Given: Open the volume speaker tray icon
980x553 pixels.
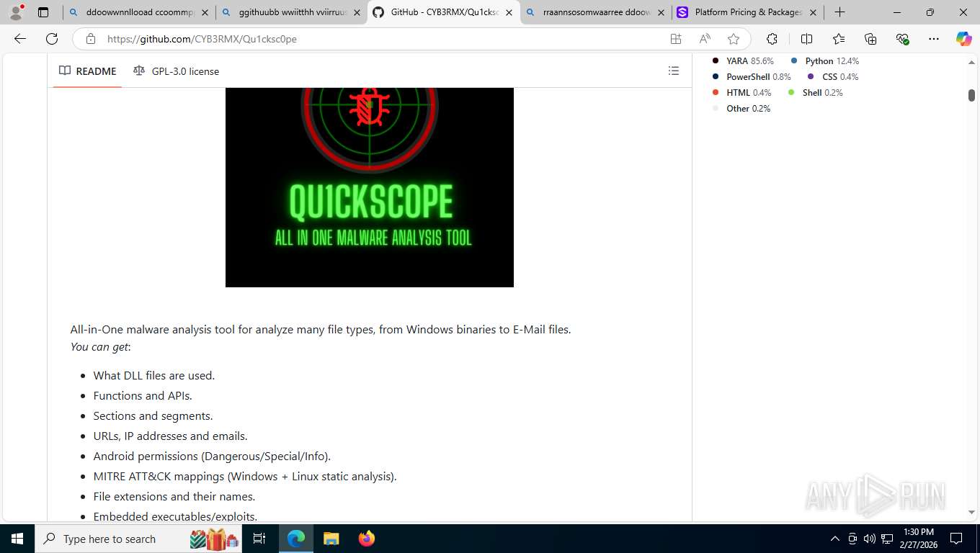Looking at the screenshot, I should tap(870, 539).
